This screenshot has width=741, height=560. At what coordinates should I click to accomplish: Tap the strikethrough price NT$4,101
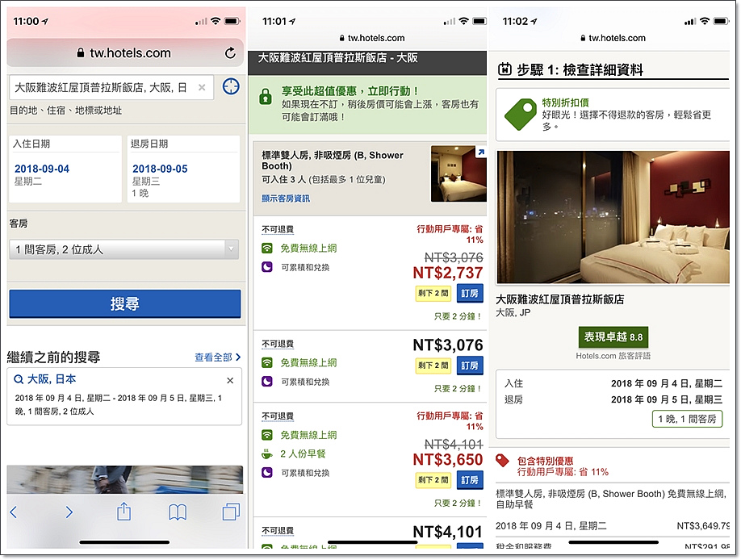(x=454, y=445)
